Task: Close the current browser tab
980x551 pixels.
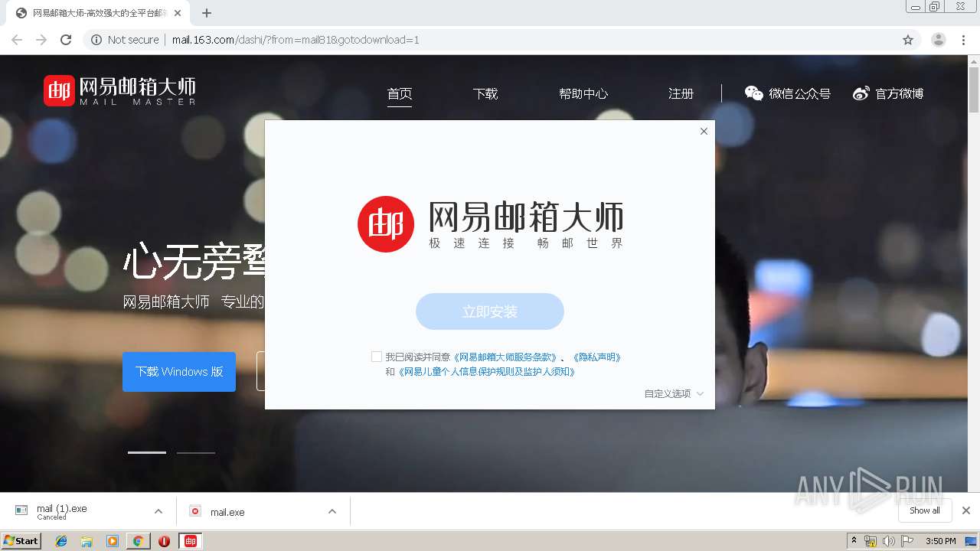Action: click(x=178, y=13)
